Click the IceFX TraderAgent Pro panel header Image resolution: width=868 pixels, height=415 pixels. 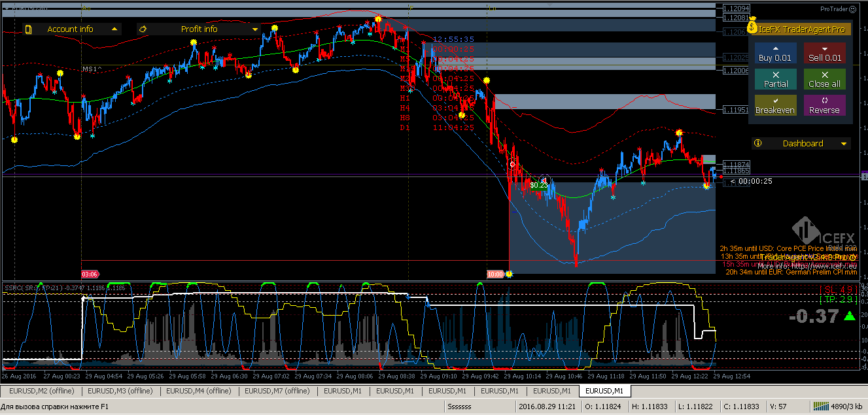[x=801, y=29]
